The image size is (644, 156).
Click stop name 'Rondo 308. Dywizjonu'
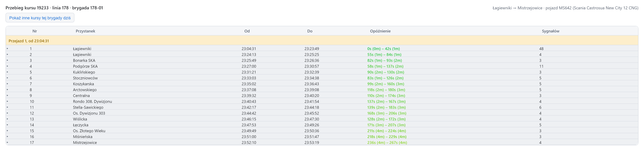pyautogui.click(x=92, y=101)
